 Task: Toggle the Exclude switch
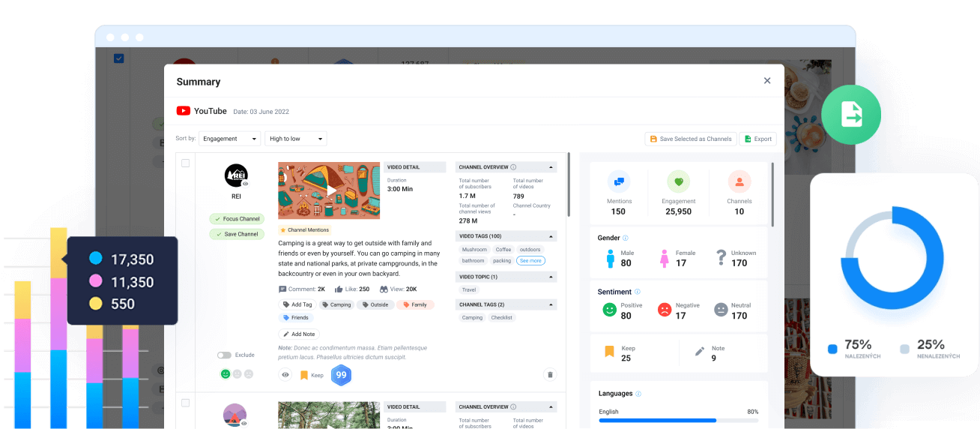pos(224,355)
